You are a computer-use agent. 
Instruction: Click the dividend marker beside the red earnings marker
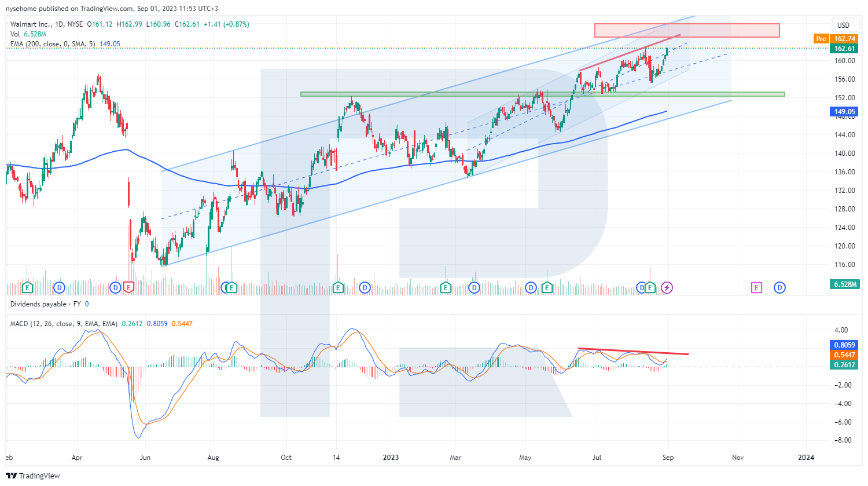[x=116, y=287]
